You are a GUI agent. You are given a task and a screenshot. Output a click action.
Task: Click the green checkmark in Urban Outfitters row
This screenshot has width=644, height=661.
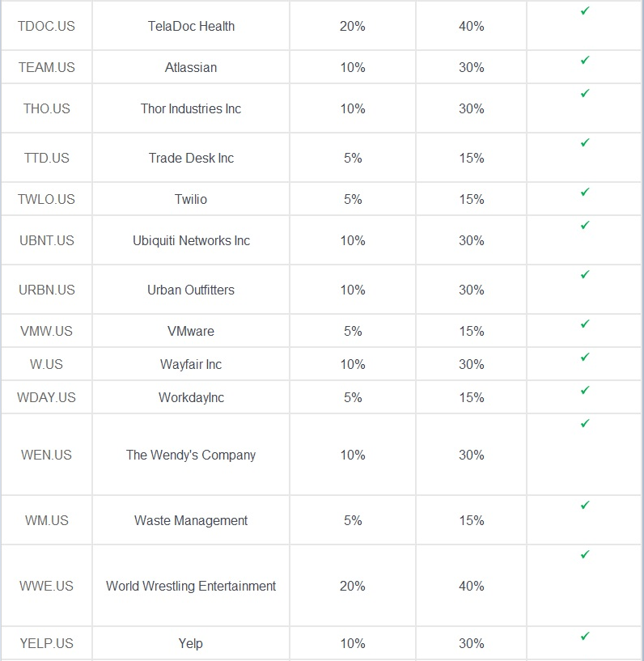coord(585,274)
